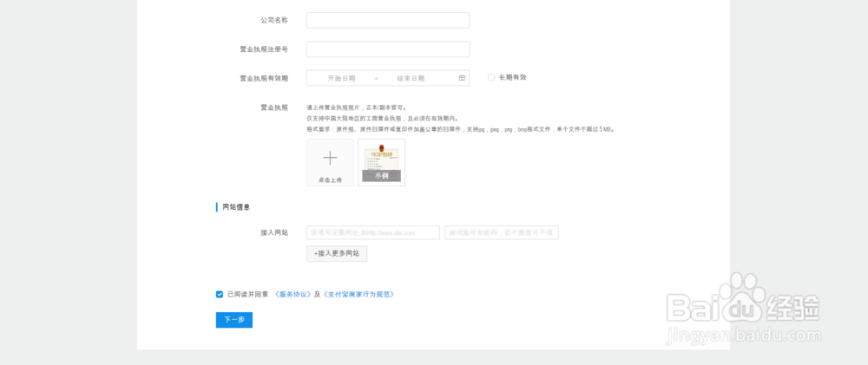868x365 pixels.
Task: Click the plus icon to upload license
Action: coord(330,158)
